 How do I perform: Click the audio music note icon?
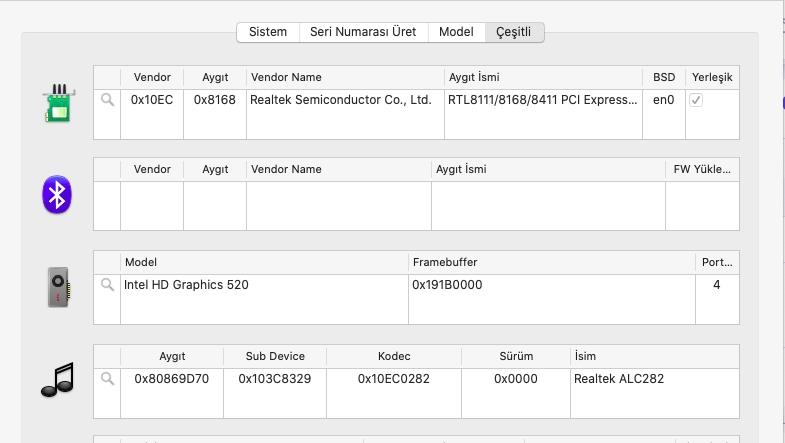[57, 379]
